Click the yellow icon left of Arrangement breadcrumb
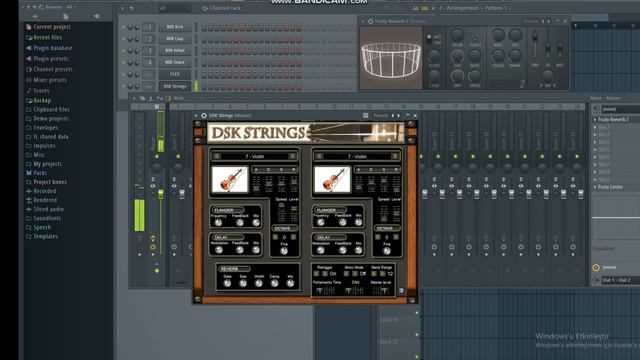 (x=424, y=8)
